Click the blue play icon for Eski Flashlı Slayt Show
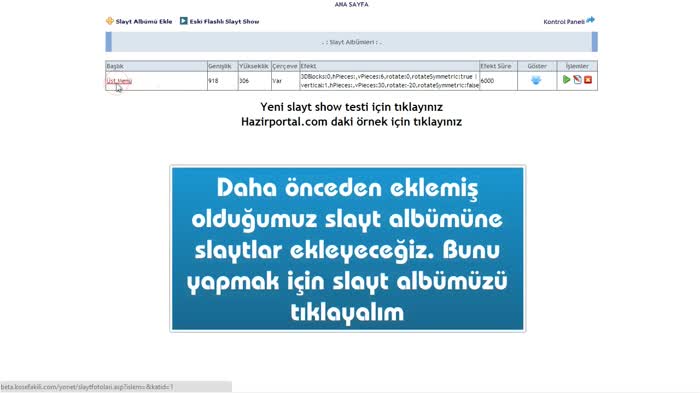 click(x=183, y=21)
